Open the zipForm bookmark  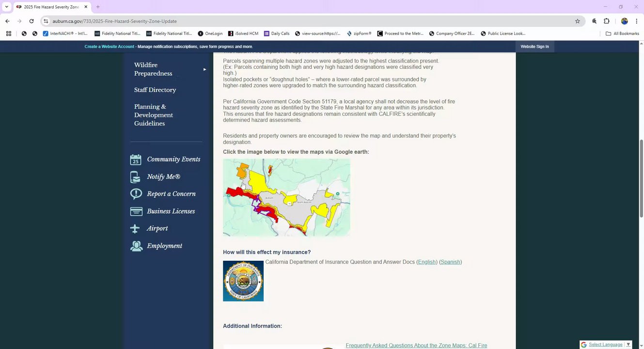coord(359,33)
